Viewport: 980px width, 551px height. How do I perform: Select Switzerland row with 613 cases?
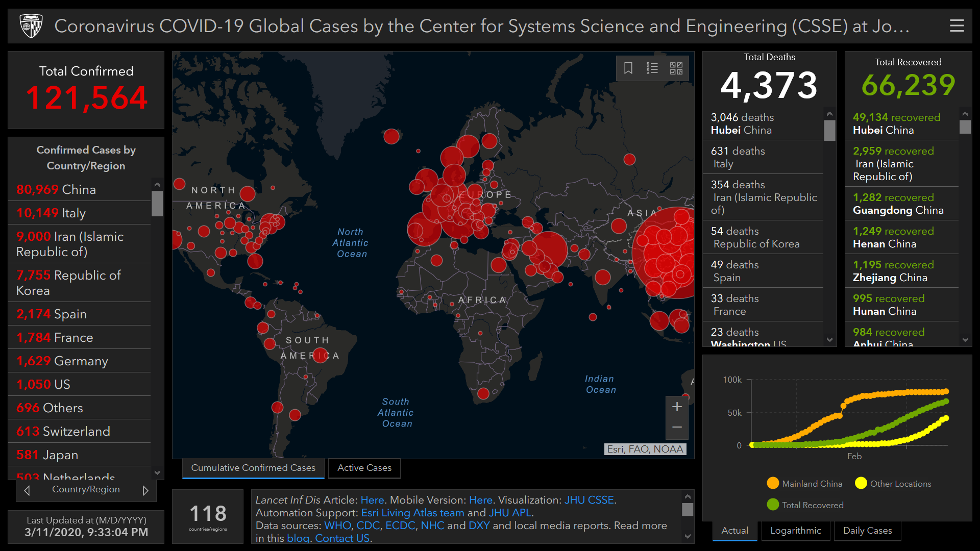click(80, 431)
